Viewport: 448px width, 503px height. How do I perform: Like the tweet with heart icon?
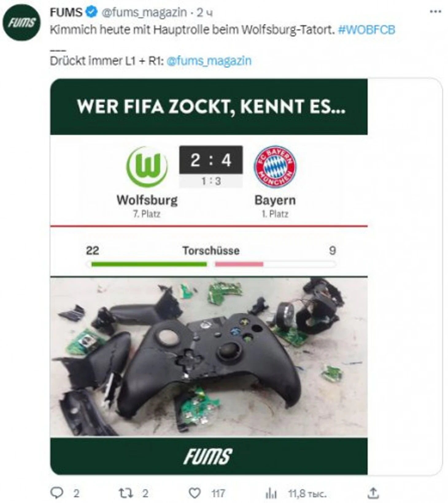(194, 493)
